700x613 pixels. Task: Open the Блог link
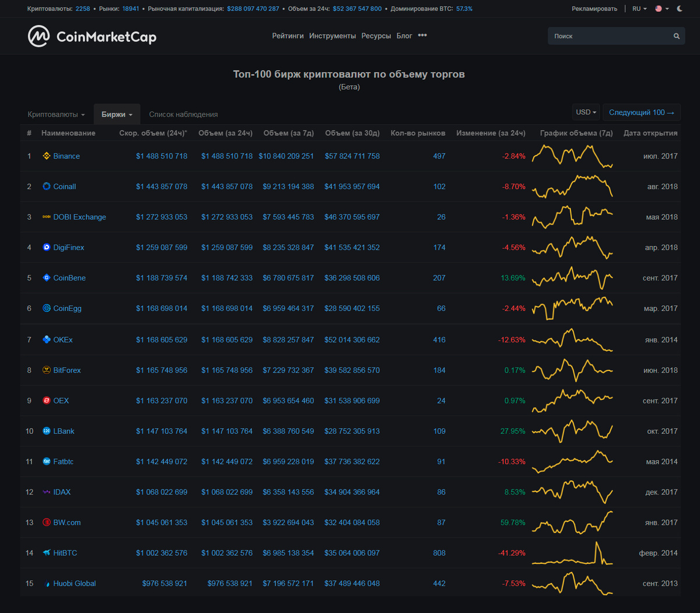[x=404, y=36]
